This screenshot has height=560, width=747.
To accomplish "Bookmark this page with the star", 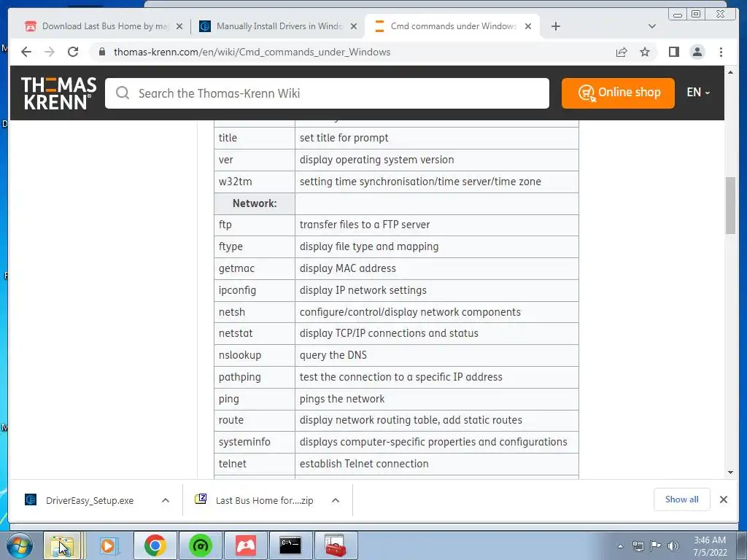I will point(645,52).
